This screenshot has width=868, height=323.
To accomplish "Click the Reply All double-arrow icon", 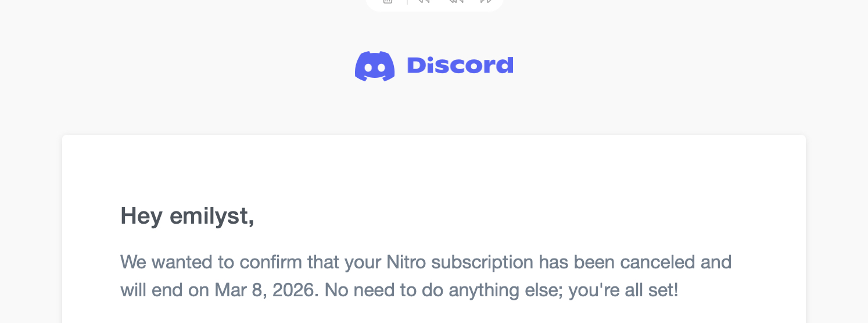I will pyautogui.click(x=455, y=1).
